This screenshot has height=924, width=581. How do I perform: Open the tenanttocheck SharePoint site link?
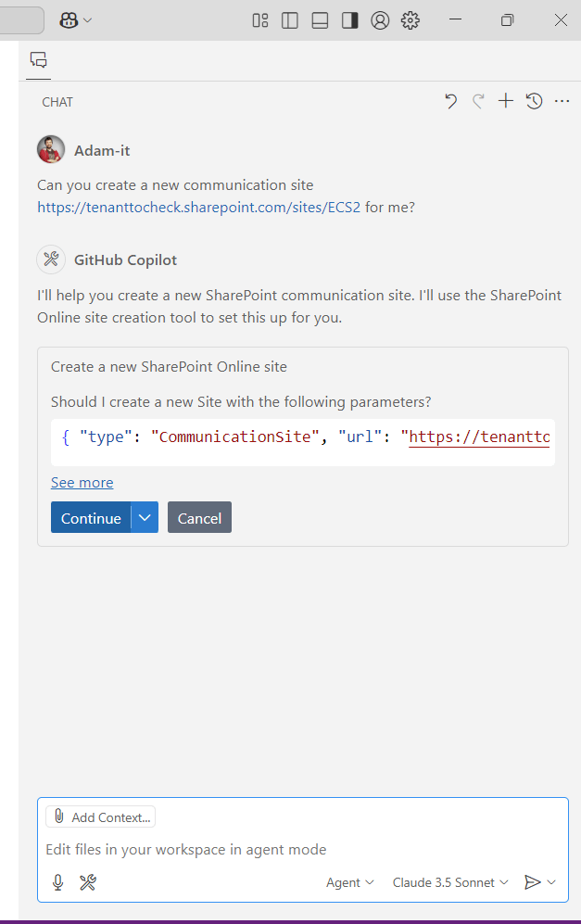(x=198, y=207)
